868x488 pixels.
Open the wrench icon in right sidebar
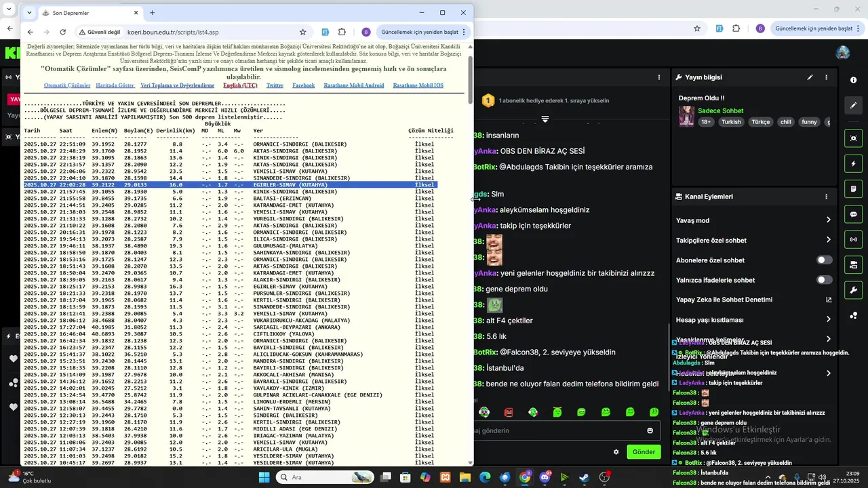(854, 290)
